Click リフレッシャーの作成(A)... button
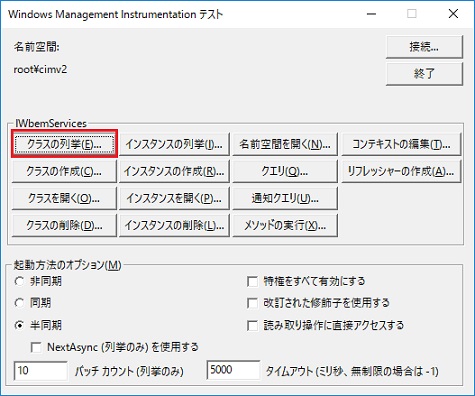This screenshot has height=396, width=475. 401,171
